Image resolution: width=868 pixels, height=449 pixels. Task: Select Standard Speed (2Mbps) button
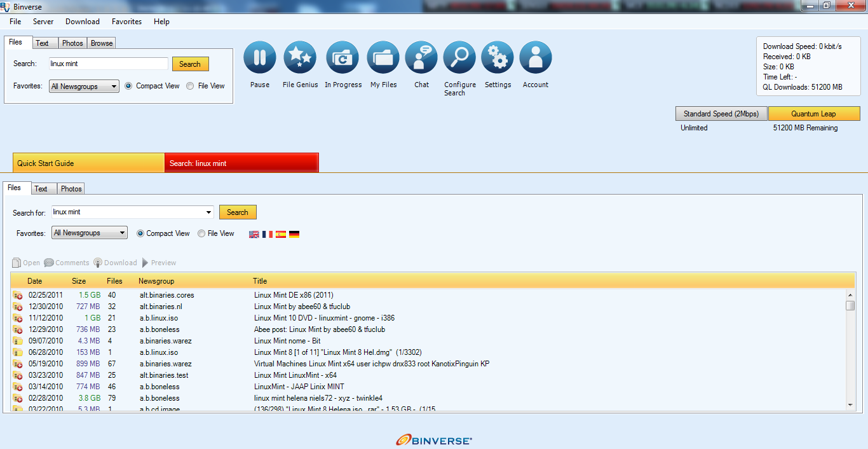[721, 114]
